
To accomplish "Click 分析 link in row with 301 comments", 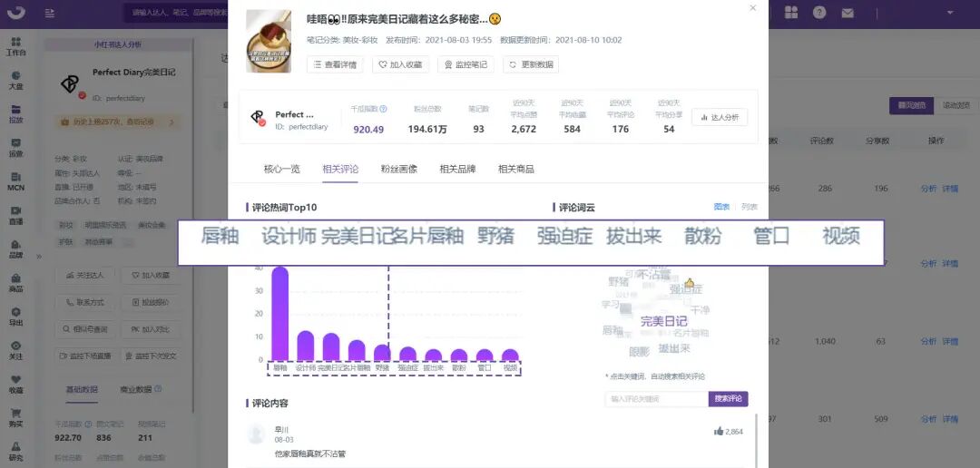I will click(928, 419).
